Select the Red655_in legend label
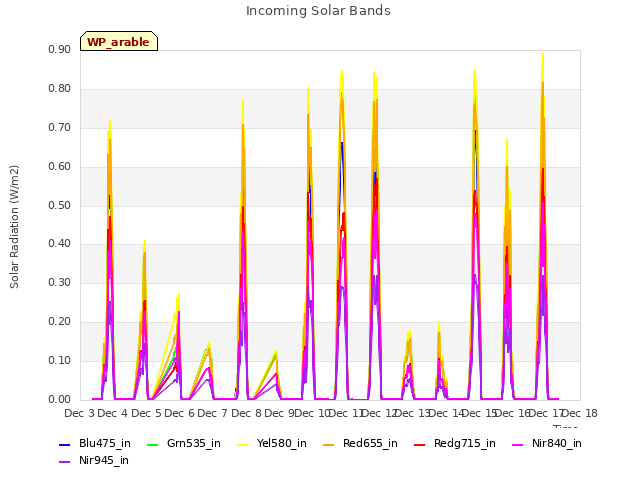The image size is (640, 480). [370, 444]
